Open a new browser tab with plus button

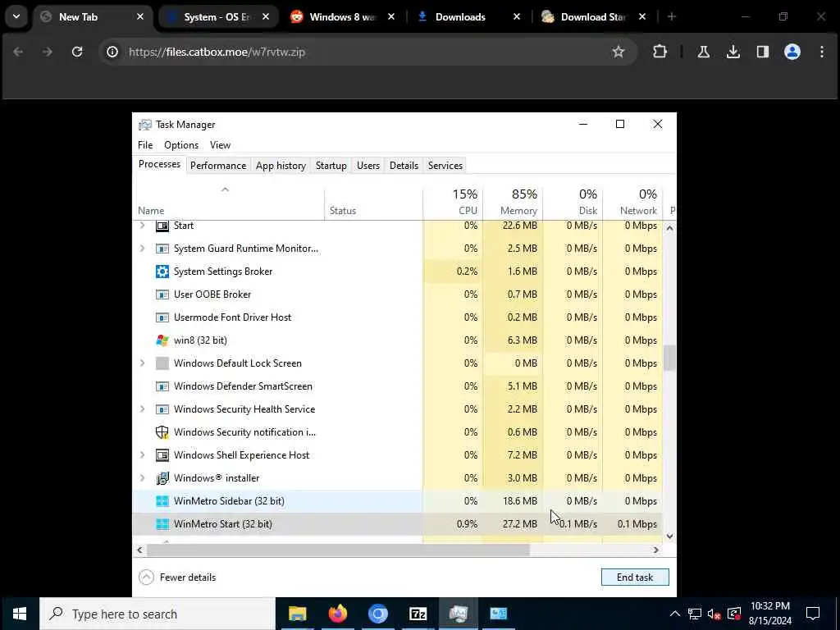click(x=671, y=16)
